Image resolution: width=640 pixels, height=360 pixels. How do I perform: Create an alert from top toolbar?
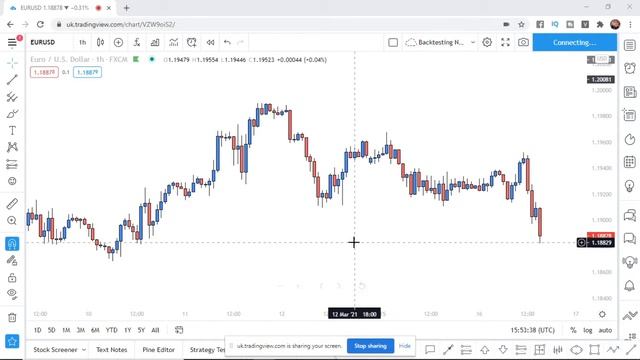191,42
